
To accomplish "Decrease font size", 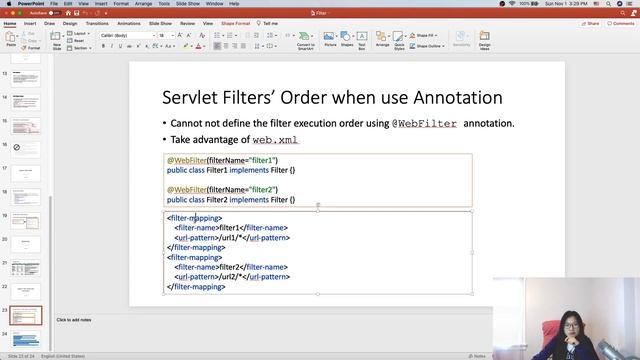I will click(x=189, y=36).
